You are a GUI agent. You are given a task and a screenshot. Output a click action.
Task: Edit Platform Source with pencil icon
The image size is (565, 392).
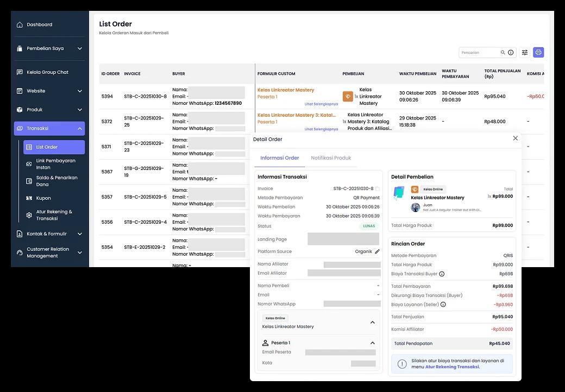click(377, 252)
